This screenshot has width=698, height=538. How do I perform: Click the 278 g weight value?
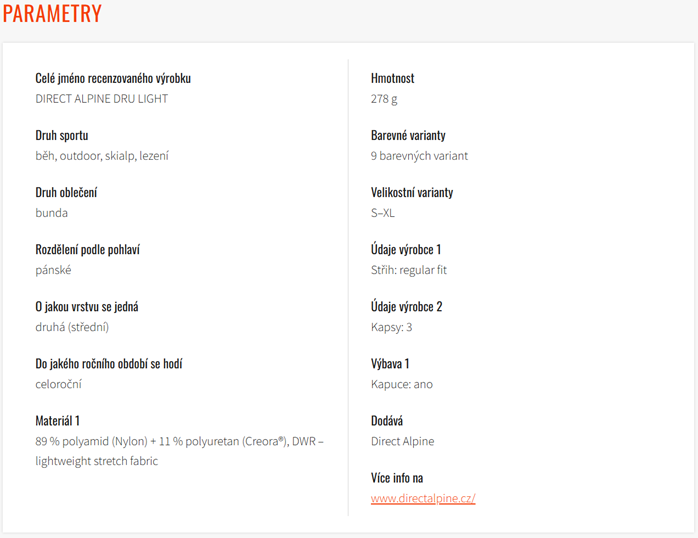(x=384, y=99)
